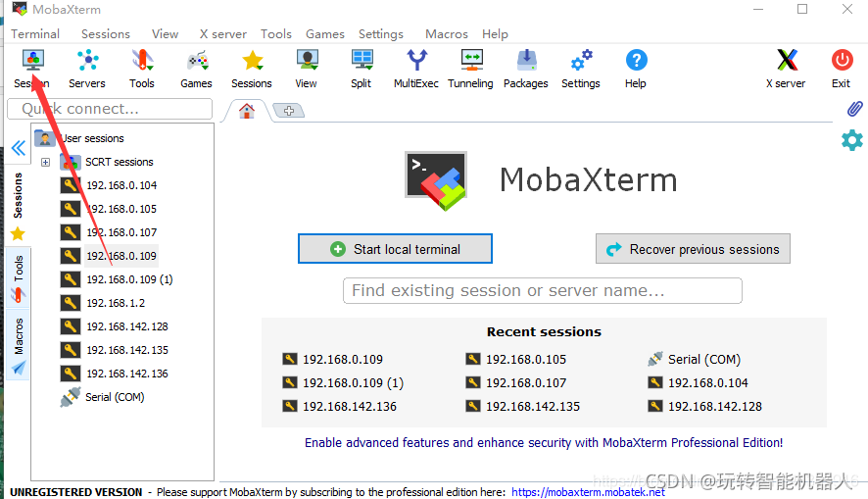Select session 192.168.0.109 in sidebar tree
Viewport: 868px width, 499px height.
pyautogui.click(x=109, y=256)
